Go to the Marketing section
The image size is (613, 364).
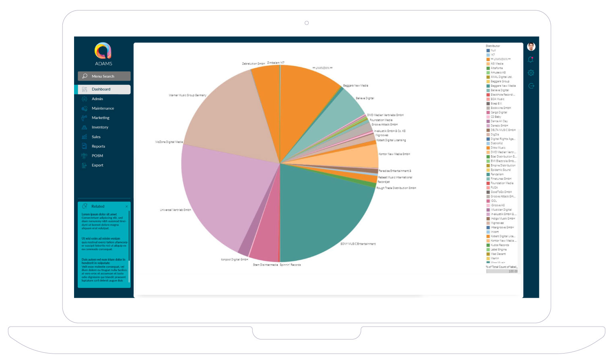pyautogui.click(x=100, y=118)
